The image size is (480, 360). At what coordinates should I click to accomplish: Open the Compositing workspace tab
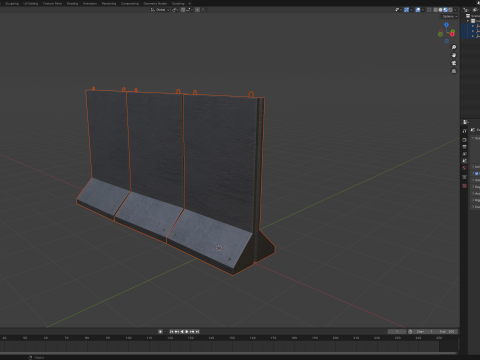coord(130,3)
